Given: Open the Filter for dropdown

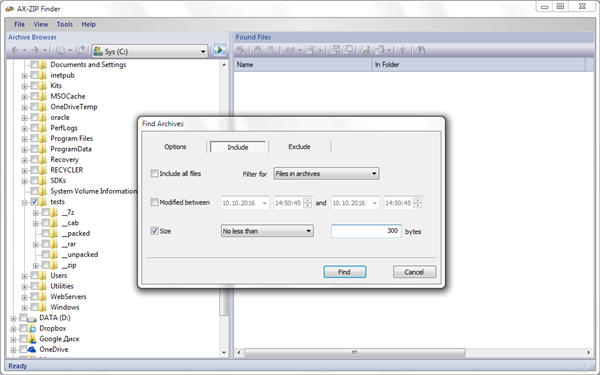Looking at the screenshot, I should [x=326, y=174].
